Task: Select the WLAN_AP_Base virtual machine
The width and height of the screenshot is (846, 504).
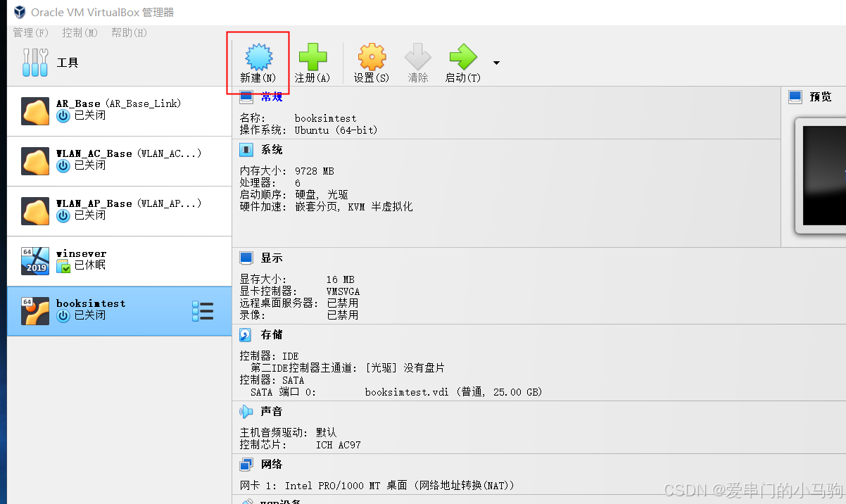Action: (x=119, y=211)
